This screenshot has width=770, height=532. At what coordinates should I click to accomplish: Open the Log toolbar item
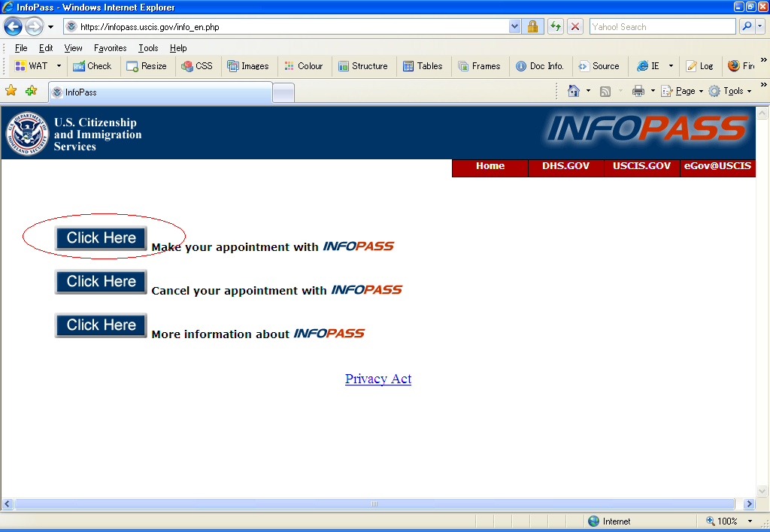coord(700,66)
